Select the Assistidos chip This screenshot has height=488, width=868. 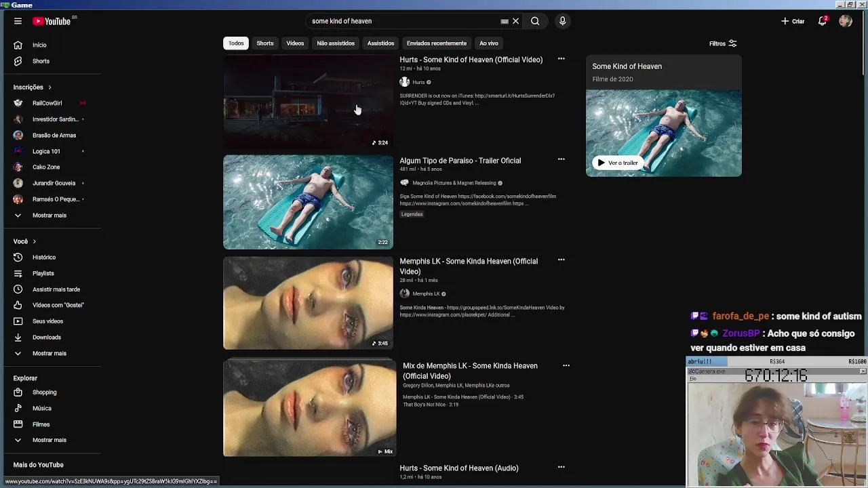380,43
